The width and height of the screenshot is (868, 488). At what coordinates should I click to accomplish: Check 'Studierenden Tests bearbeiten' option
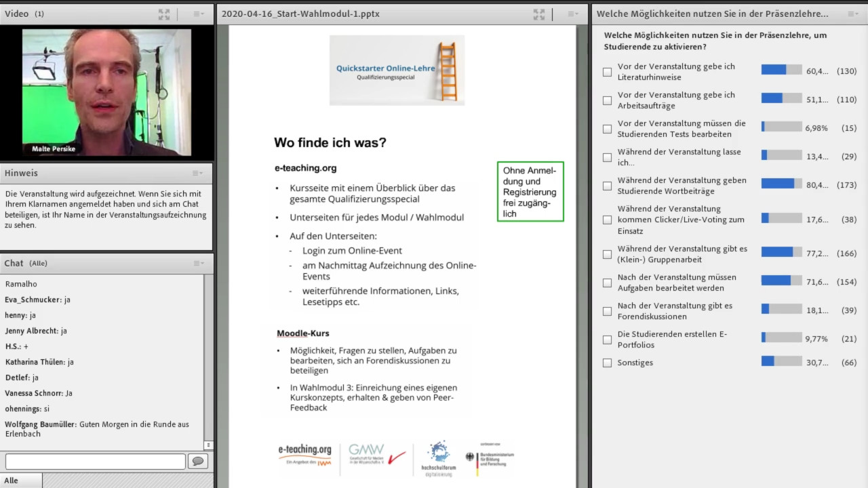pos(607,129)
